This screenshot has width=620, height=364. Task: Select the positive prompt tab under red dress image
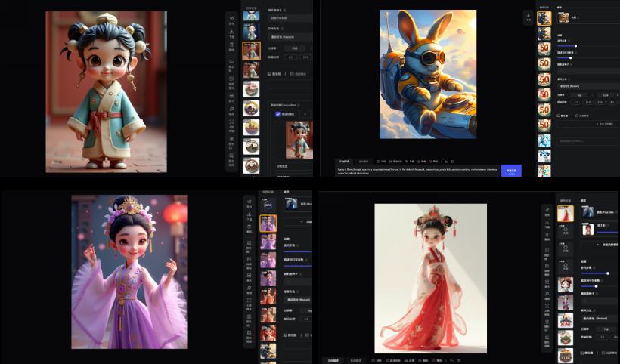point(333,360)
